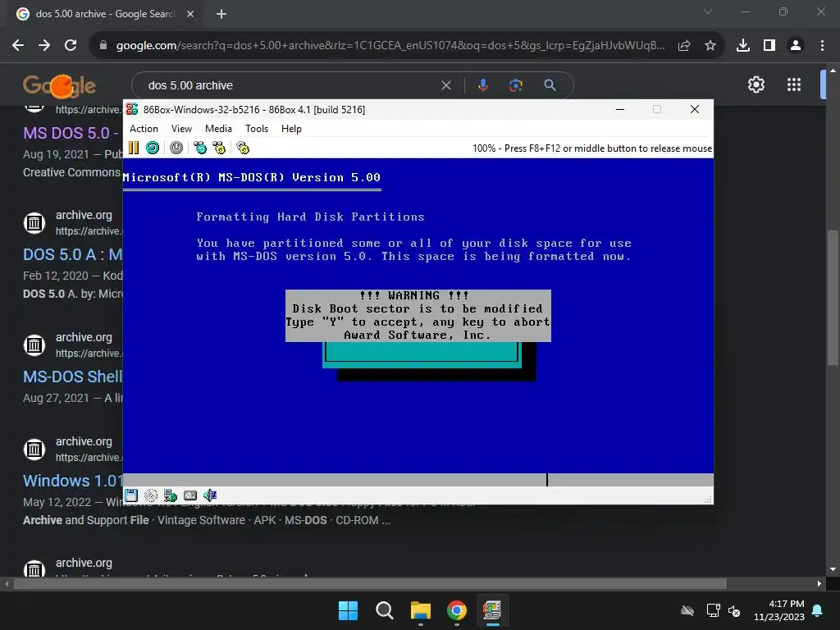This screenshot has height=630, width=840.
Task: Reload the Google search page
Action: 71,46
